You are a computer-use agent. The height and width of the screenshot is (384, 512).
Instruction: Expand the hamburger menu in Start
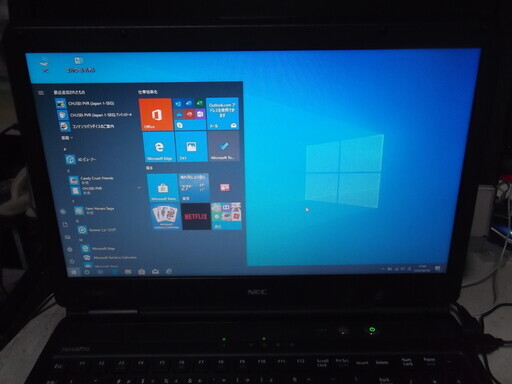click(41, 93)
